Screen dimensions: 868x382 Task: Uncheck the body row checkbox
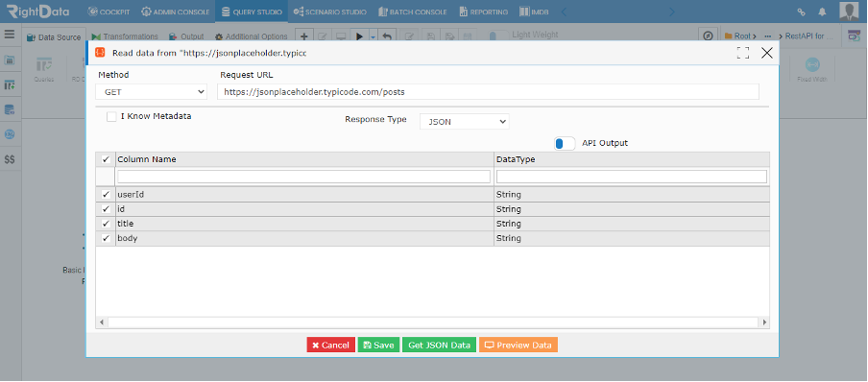click(106, 238)
